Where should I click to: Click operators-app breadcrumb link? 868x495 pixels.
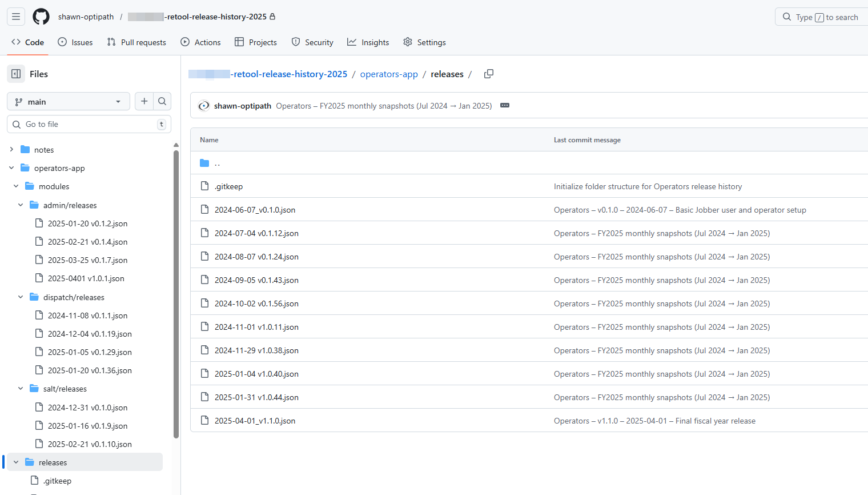(389, 74)
